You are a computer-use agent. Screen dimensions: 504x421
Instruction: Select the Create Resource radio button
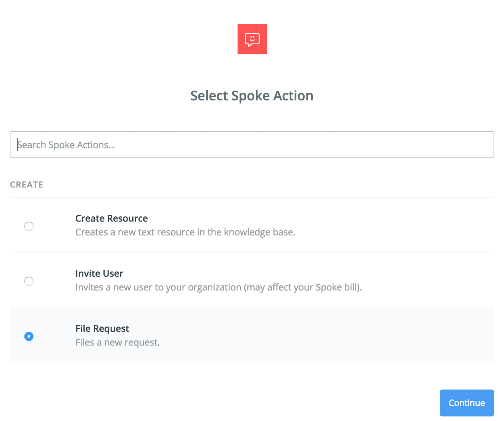click(29, 226)
